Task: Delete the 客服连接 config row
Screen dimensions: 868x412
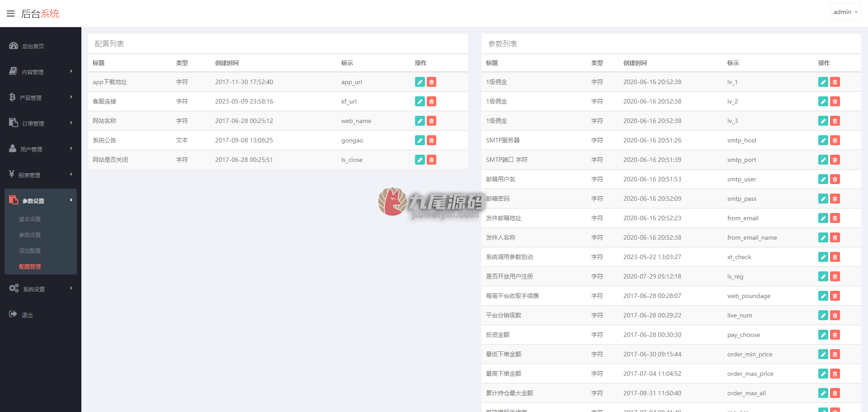Action: 432,101
